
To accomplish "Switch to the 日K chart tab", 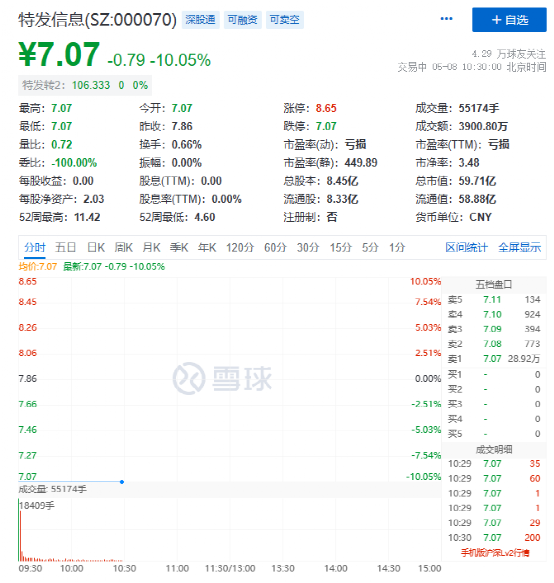I will pyautogui.click(x=96, y=247).
